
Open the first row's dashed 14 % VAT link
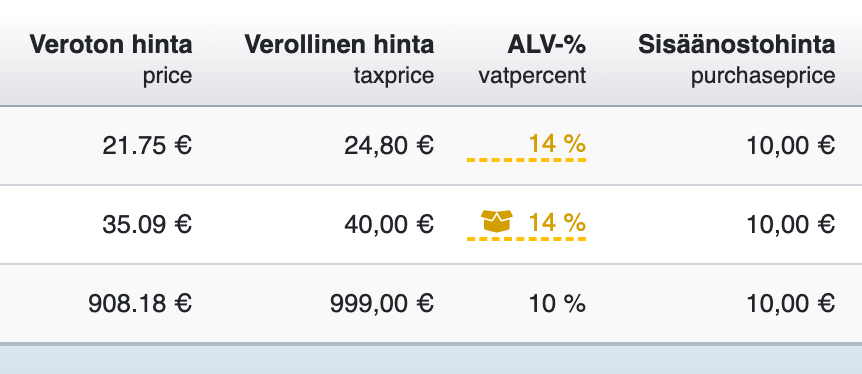[x=526, y=146]
